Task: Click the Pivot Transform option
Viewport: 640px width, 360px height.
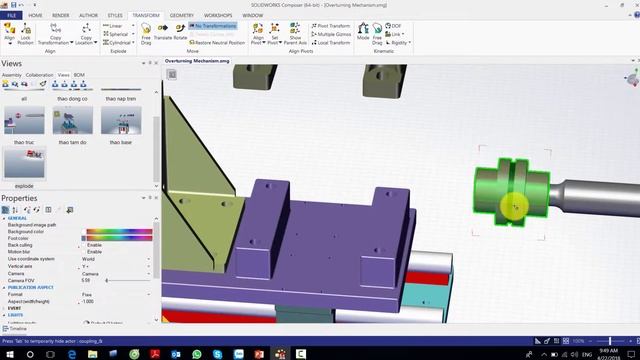Action: tap(331, 26)
